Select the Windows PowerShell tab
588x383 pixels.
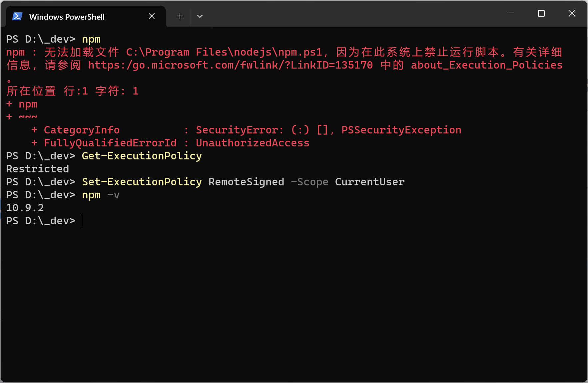click(x=86, y=16)
